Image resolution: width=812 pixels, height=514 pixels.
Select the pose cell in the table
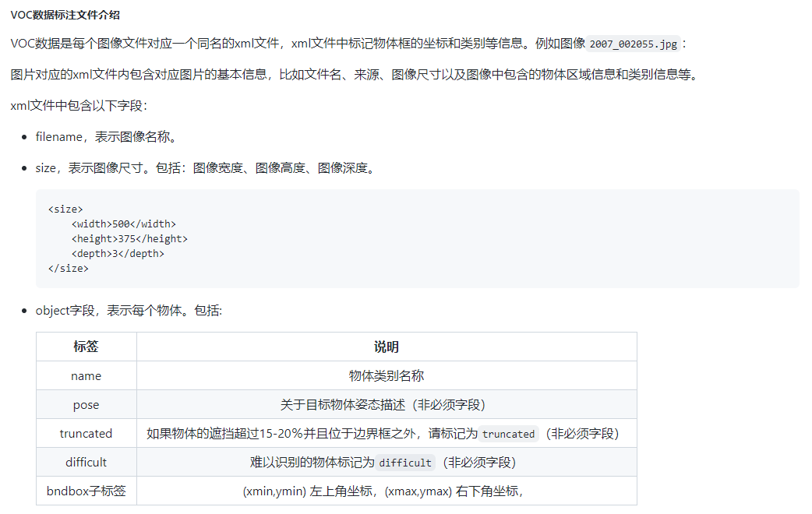point(86,403)
